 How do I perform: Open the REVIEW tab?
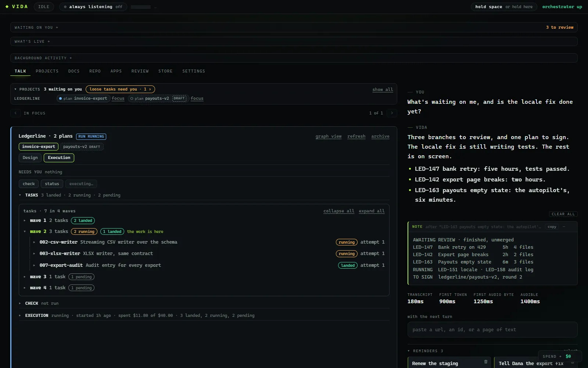click(140, 71)
